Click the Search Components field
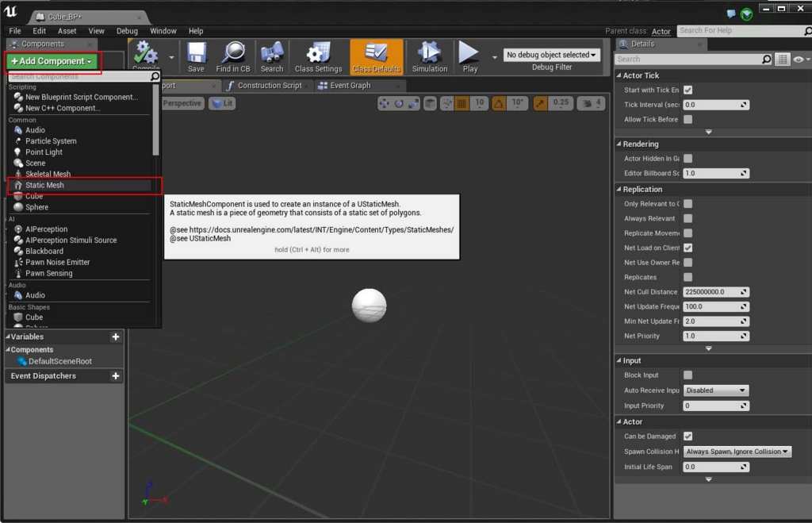Viewport: 812px width, 523px height. (x=79, y=76)
